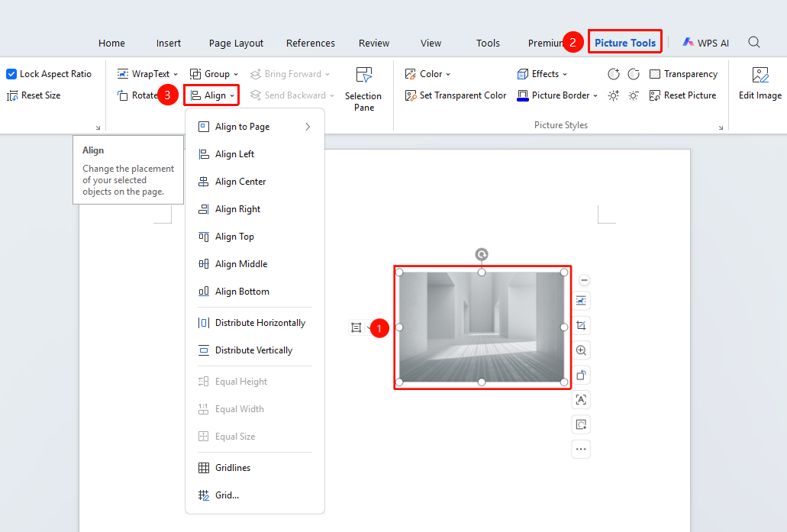787x532 pixels.
Task: Click the search magnifier icon in the ribbon
Action: coord(754,42)
